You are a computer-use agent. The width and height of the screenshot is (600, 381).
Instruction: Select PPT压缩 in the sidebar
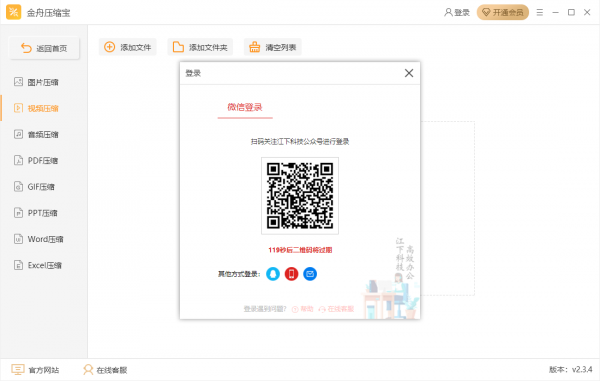click(x=36, y=213)
